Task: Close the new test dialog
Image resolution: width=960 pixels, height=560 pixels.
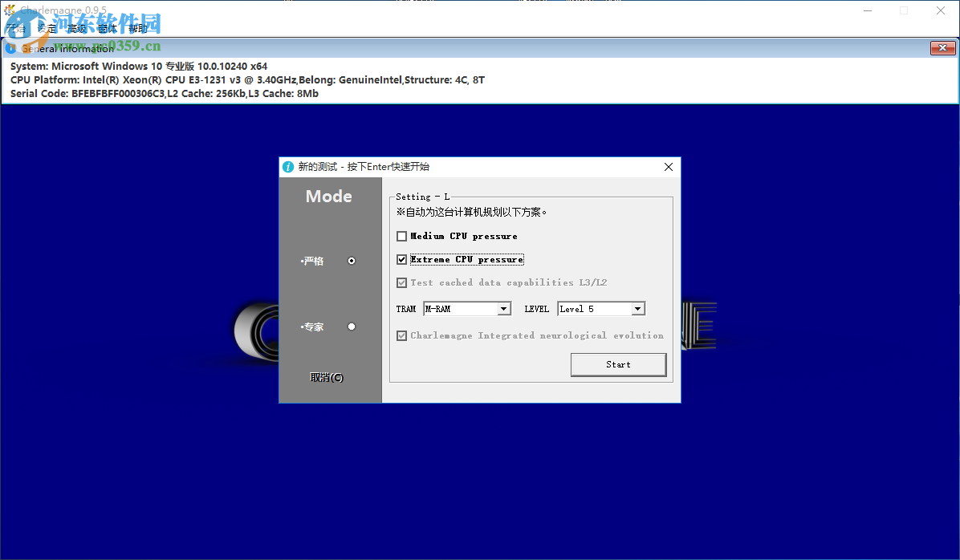Action: (669, 167)
